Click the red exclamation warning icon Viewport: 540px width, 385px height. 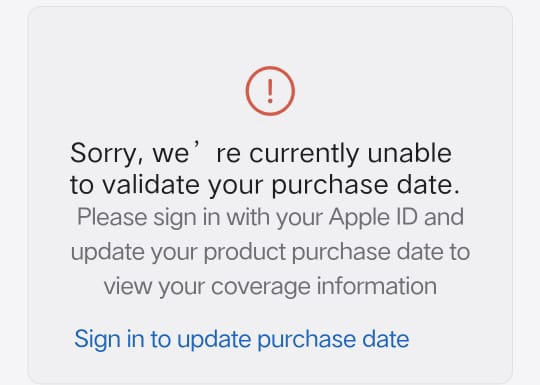coord(270,91)
